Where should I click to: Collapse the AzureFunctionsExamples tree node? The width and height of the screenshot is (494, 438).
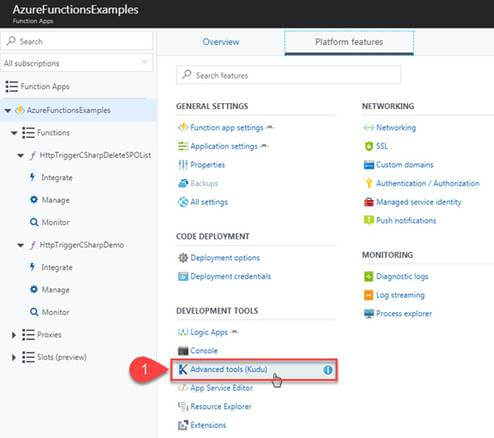[x=8, y=110]
